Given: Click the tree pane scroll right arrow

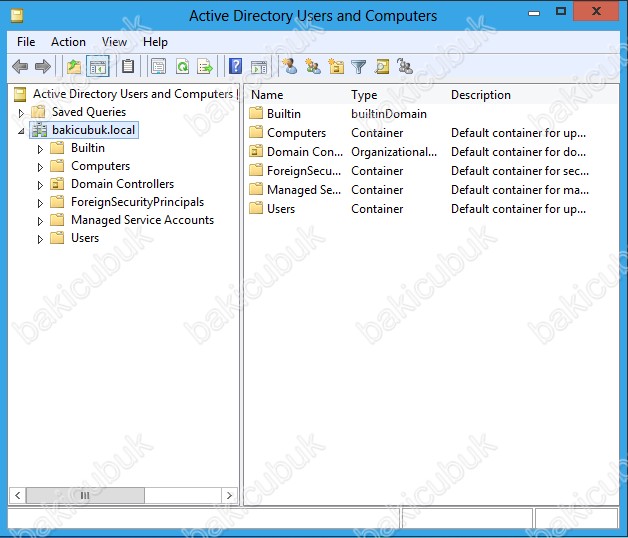Looking at the screenshot, I should pos(229,496).
